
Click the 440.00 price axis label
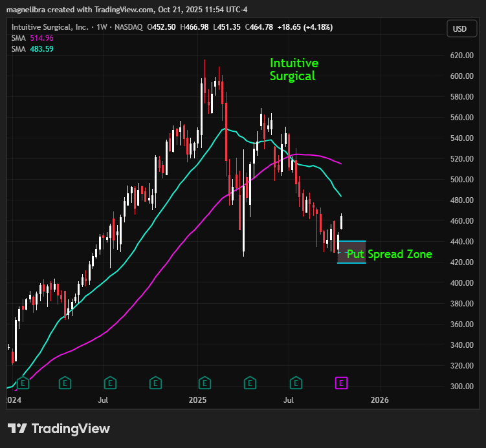(x=462, y=242)
